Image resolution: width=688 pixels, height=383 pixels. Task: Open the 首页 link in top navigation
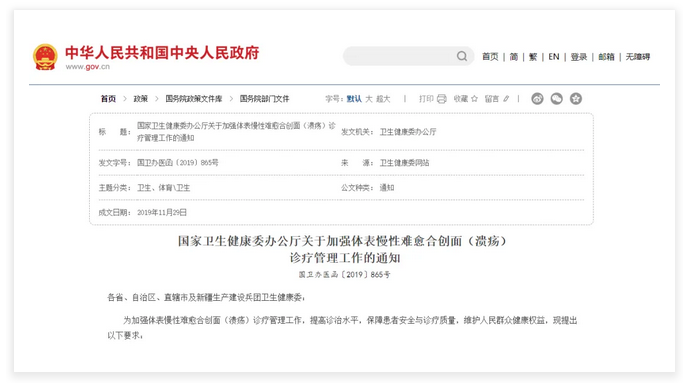[x=490, y=57]
